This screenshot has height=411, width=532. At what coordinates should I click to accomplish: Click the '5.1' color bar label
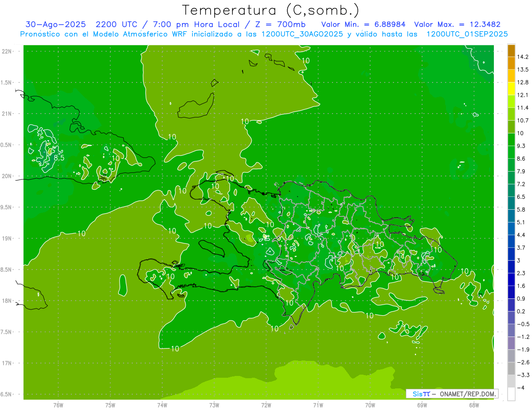point(521,222)
